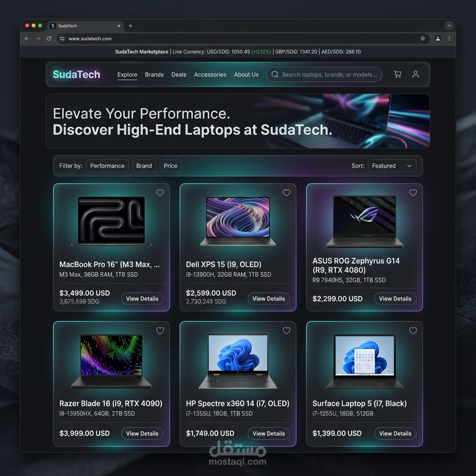Open the Dell XPS 15 laptop image
Image resolution: width=476 pixels, height=476 pixels.
238,221
